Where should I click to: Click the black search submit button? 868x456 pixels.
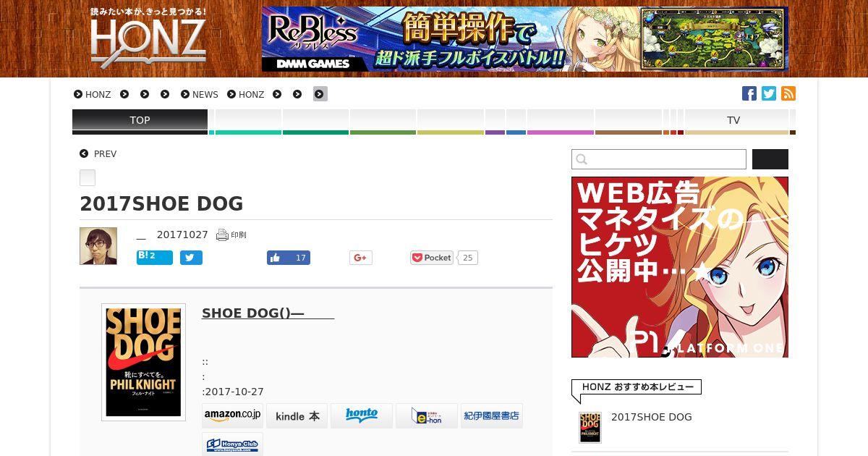point(770,159)
